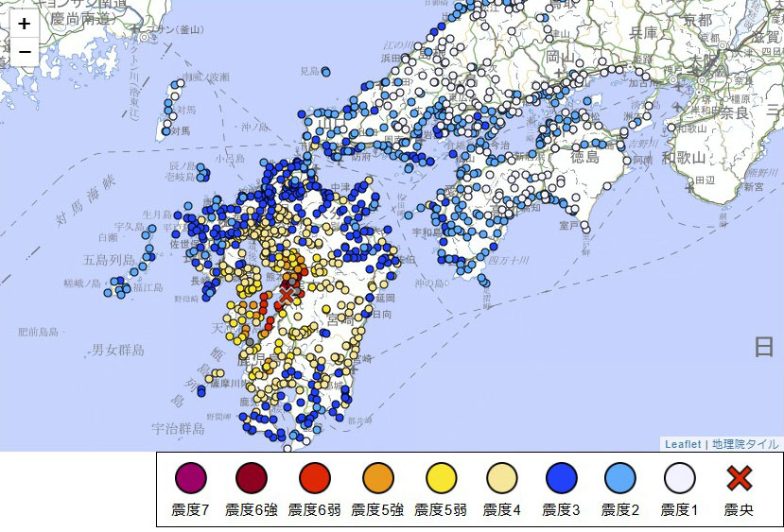The width and height of the screenshot is (784, 532).
Task: Click the light blue 震度2 legend swatch
Action: (620, 478)
